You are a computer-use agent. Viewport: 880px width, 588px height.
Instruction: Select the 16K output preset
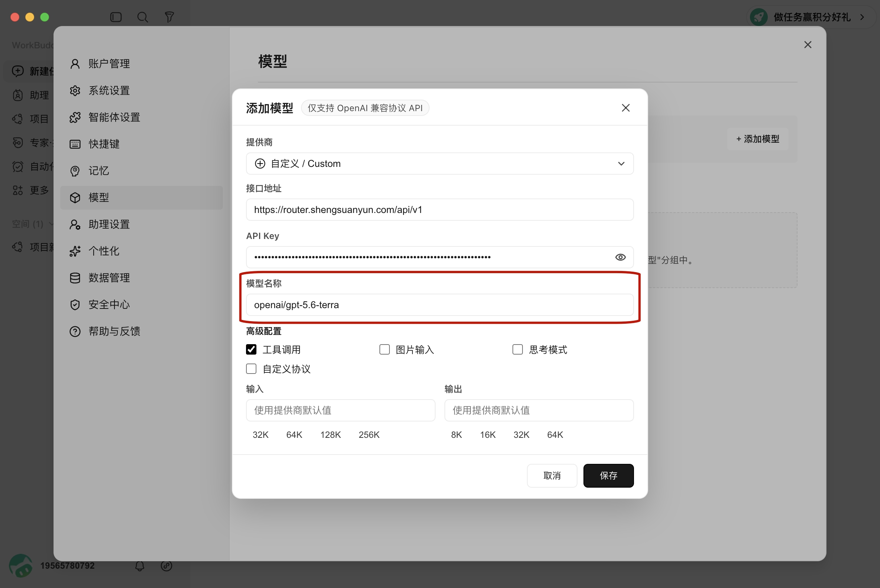coord(488,435)
